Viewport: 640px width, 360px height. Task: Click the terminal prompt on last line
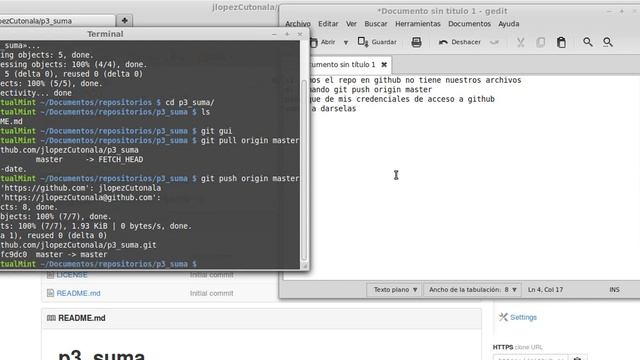pyautogui.click(x=98, y=264)
